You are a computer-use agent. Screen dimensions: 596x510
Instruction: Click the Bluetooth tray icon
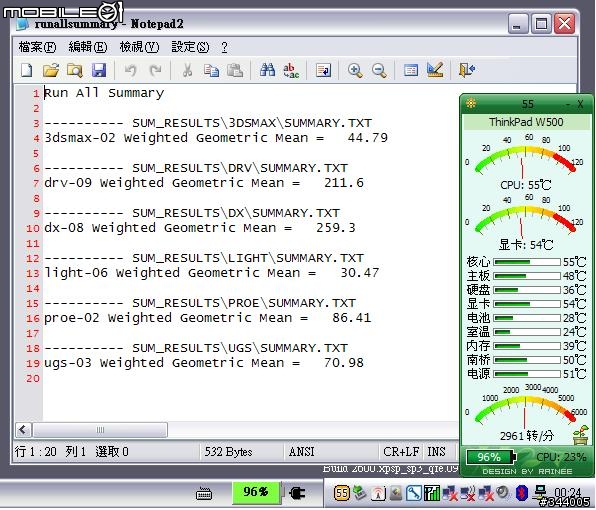pyautogui.click(x=522, y=493)
